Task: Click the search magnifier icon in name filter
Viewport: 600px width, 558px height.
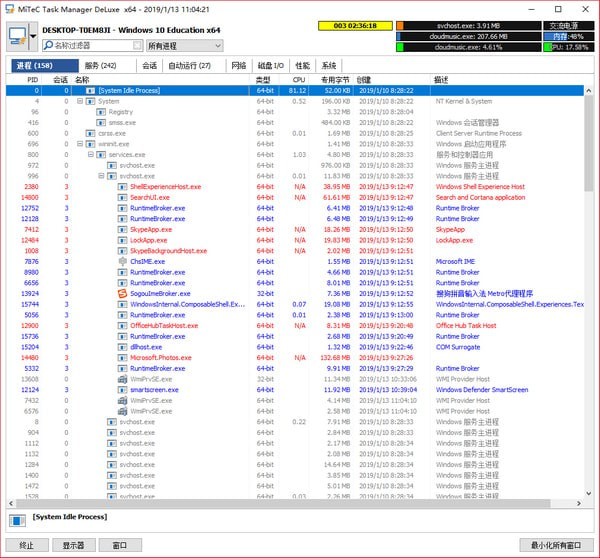Action: point(48,46)
